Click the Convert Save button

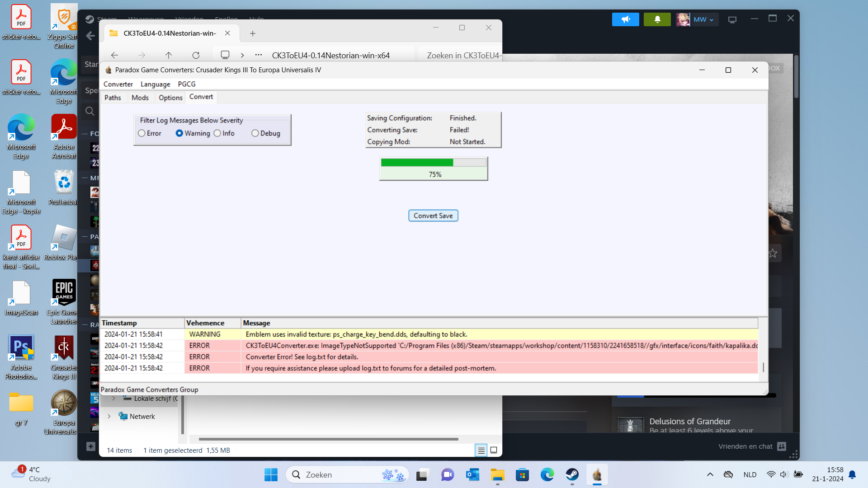click(x=433, y=216)
